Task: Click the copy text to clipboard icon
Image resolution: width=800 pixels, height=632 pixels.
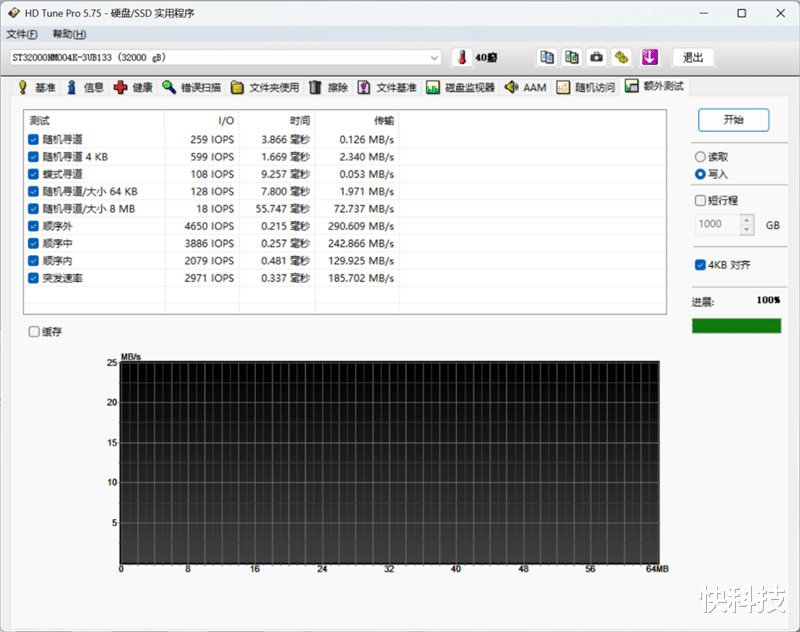Action: pyautogui.click(x=546, y=57)
